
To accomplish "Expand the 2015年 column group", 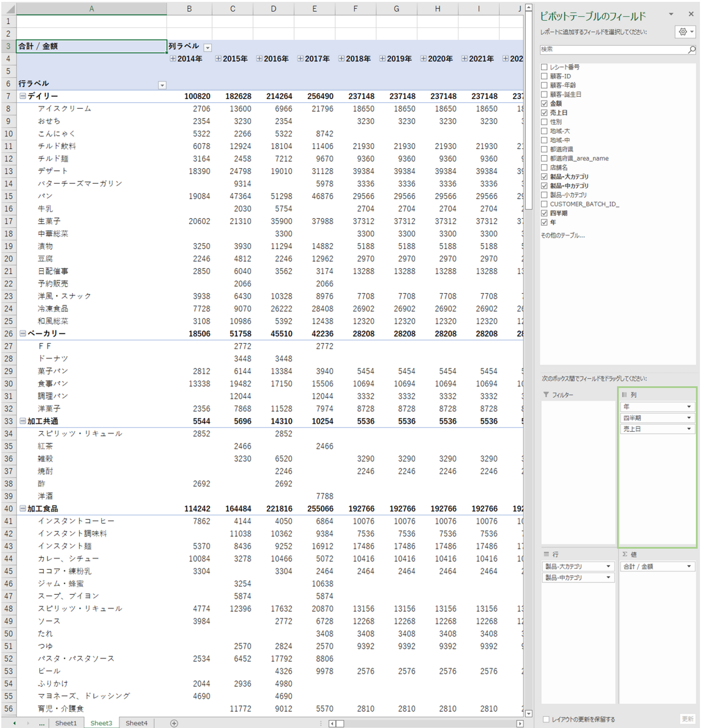I will (x=218, y=59).
